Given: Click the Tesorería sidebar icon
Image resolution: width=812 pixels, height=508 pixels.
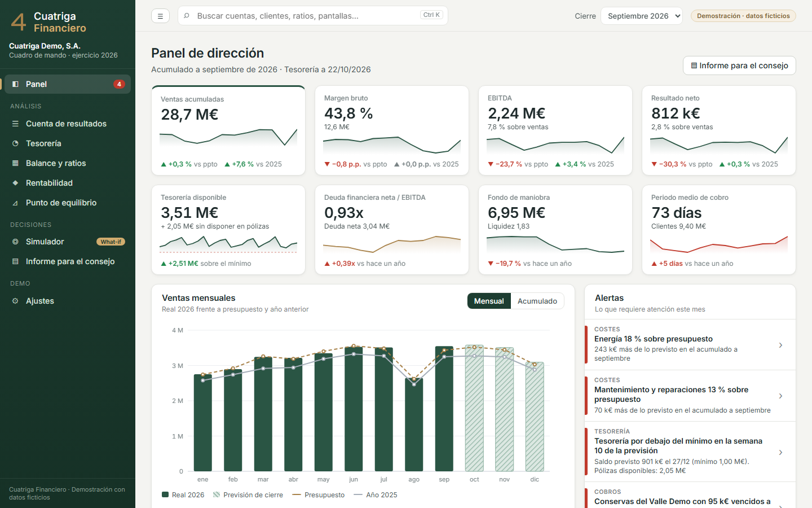Looking at the screenshot, I should [x=16, y=143].
